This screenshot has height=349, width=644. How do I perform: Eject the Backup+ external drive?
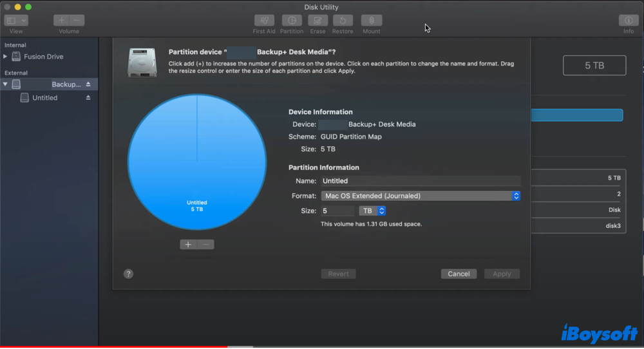(88, 84)
